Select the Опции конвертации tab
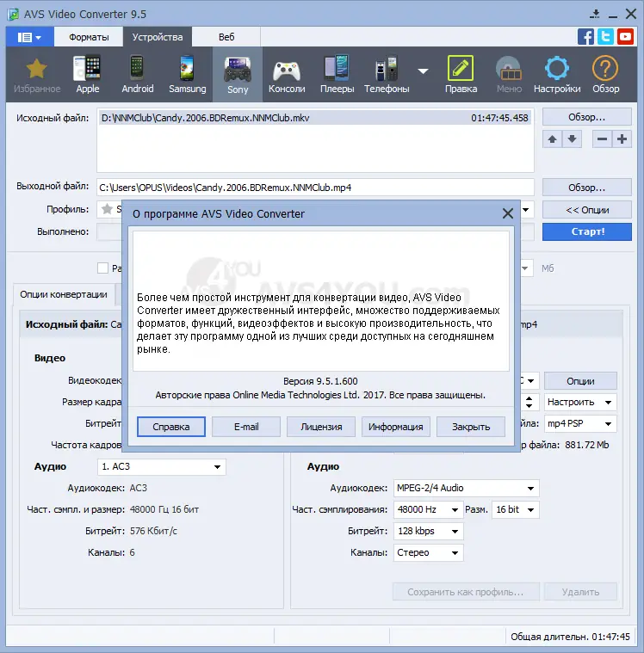 pyautogui.click(x=64, y=295)
